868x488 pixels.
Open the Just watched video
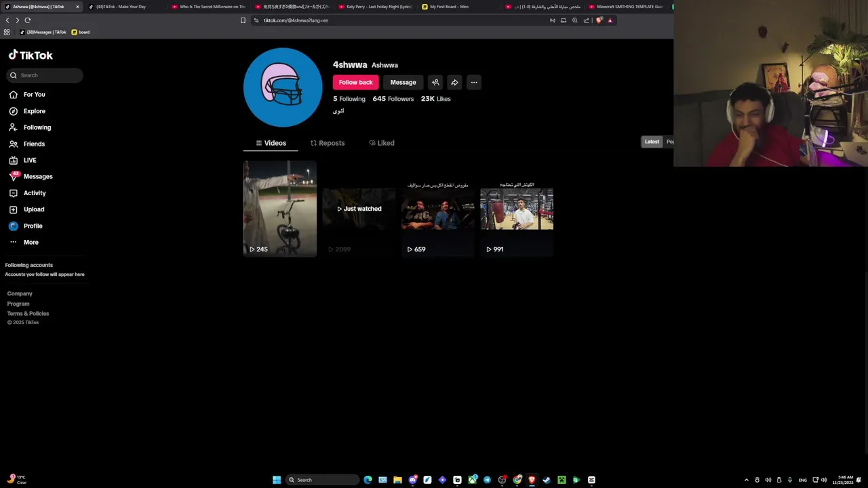point(359,209)
